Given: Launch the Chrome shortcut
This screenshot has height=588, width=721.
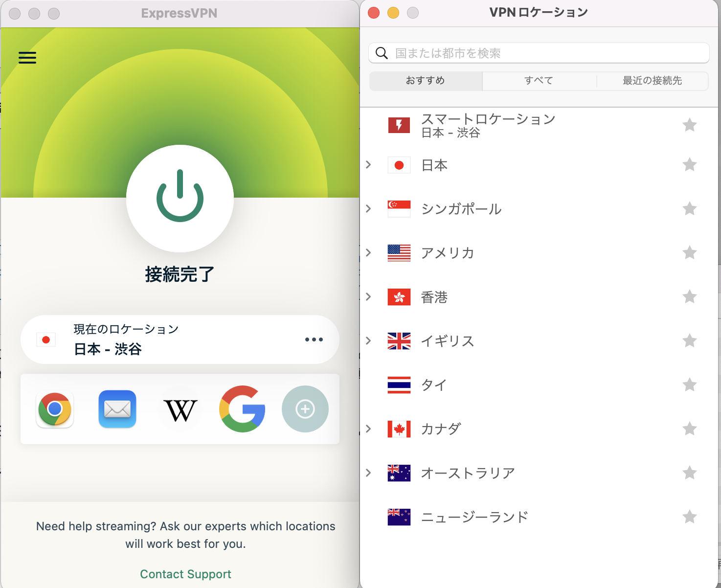Looking at the screenshot, I should [55, 409].
